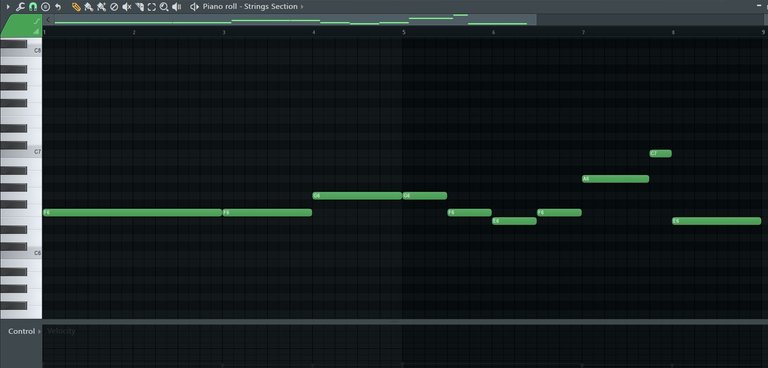Open piano roll menu arrow at top-left
Image resolution: width=768 pixels, height=368 pixels.
click(8, 7)
